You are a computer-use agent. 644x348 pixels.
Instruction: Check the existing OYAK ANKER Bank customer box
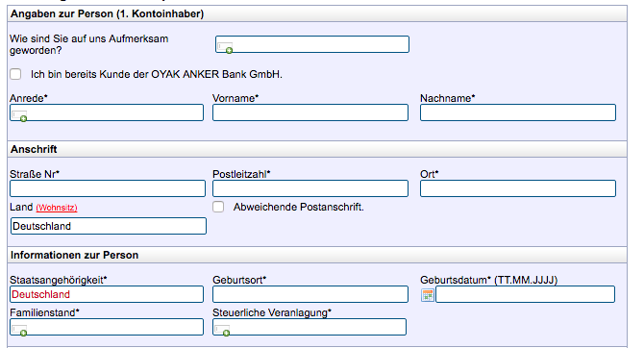[15, 74]
